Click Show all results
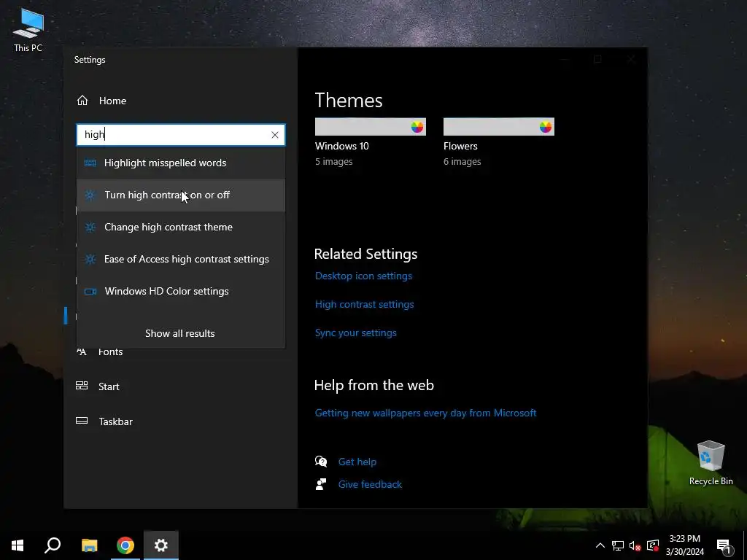 [x=180, y=333]
